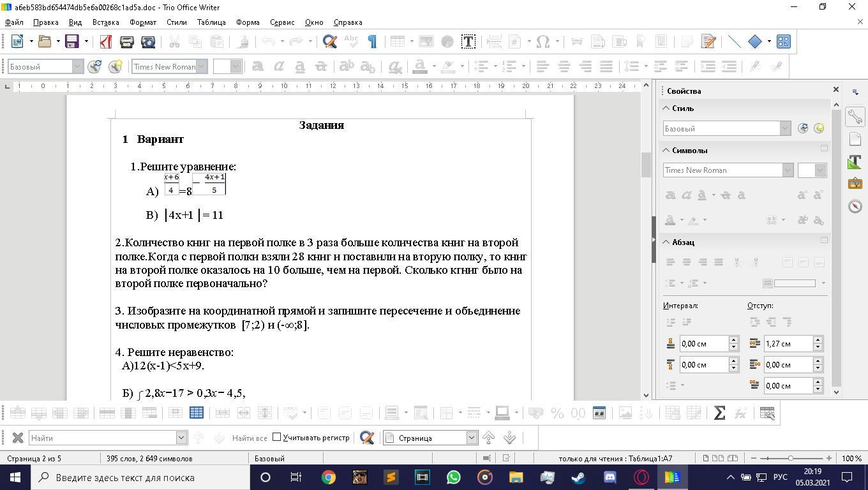Click the zoom slider in status bar

click(790, 458)
